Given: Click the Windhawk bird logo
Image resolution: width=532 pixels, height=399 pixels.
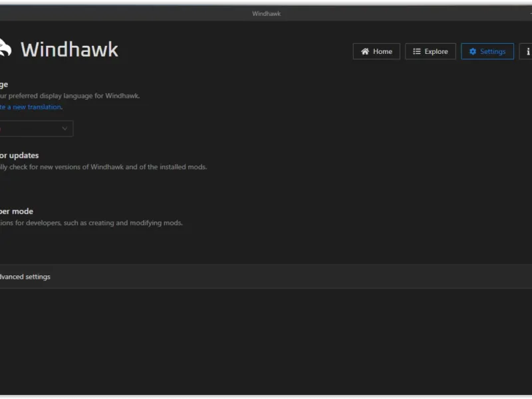Looking at the screenshot, I should coord(5,48).
